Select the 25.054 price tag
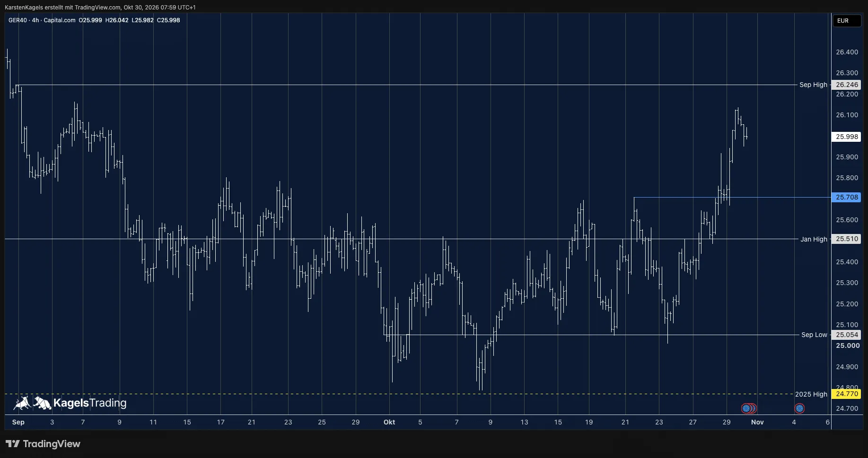Viewport: 868px width, 458px height. (847, 335)
